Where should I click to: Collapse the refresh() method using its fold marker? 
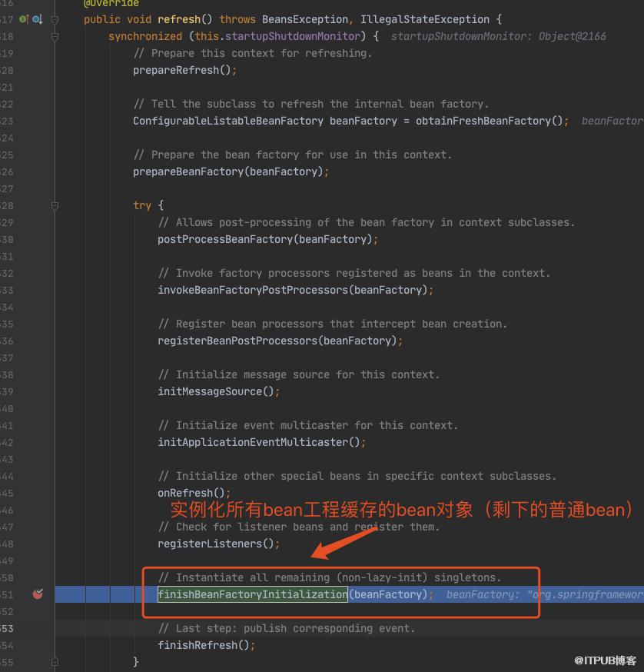point(55,19)
